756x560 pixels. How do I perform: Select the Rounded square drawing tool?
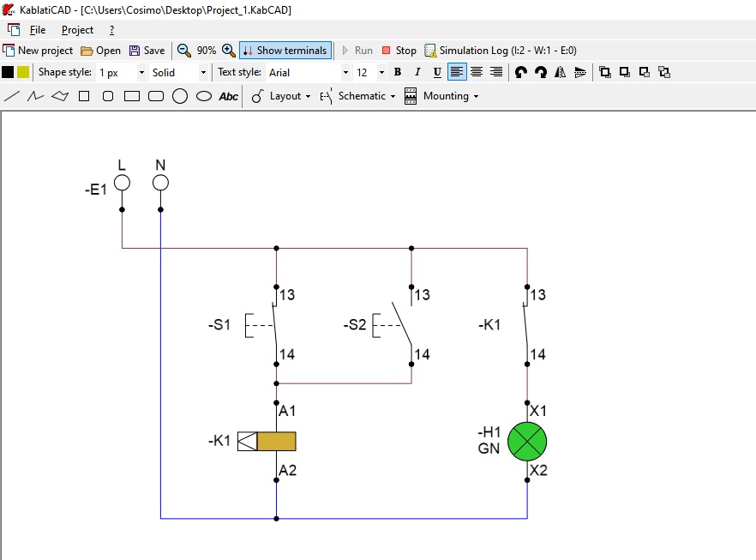108,96
